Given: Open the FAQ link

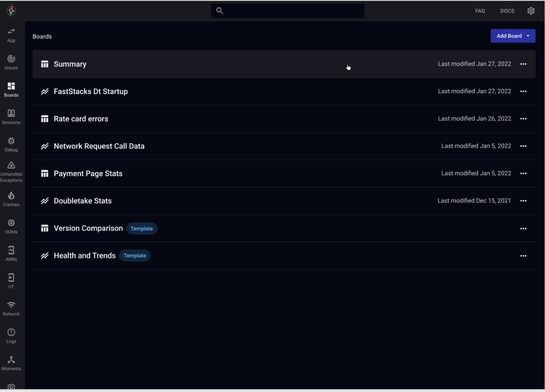Looking at the screenshot, I should (x=480, y=11).
